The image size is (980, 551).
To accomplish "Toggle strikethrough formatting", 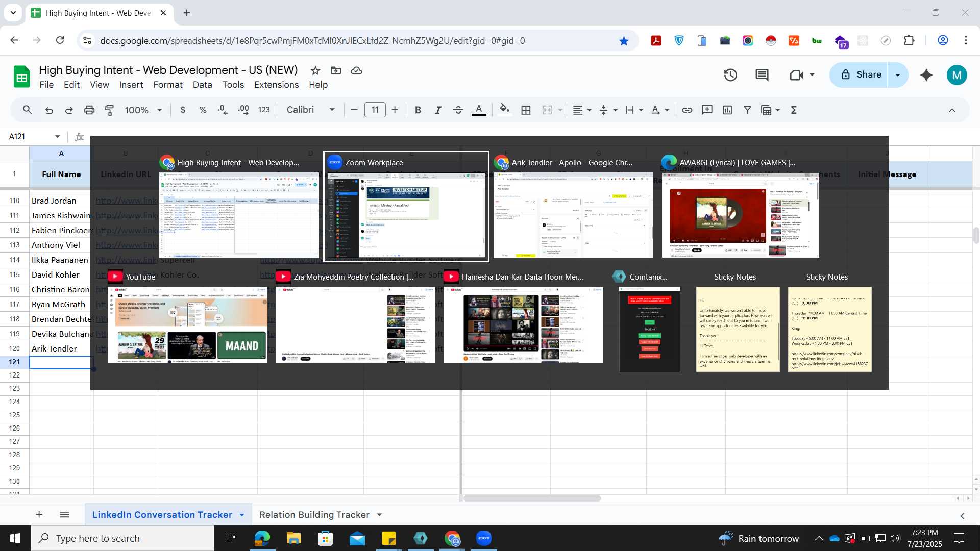I will 458,110.
